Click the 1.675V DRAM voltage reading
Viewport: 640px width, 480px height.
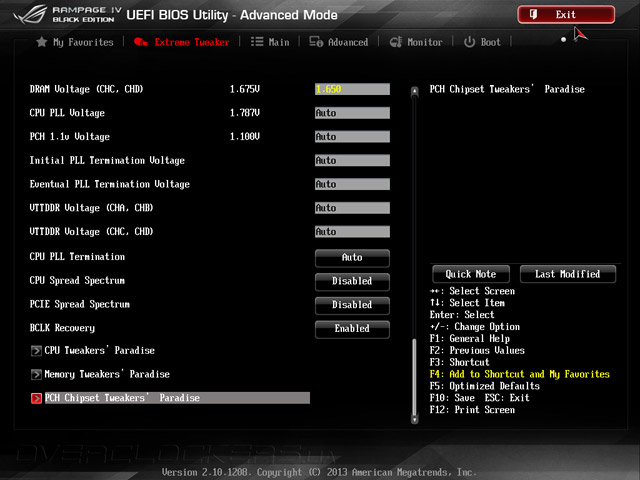244,89
